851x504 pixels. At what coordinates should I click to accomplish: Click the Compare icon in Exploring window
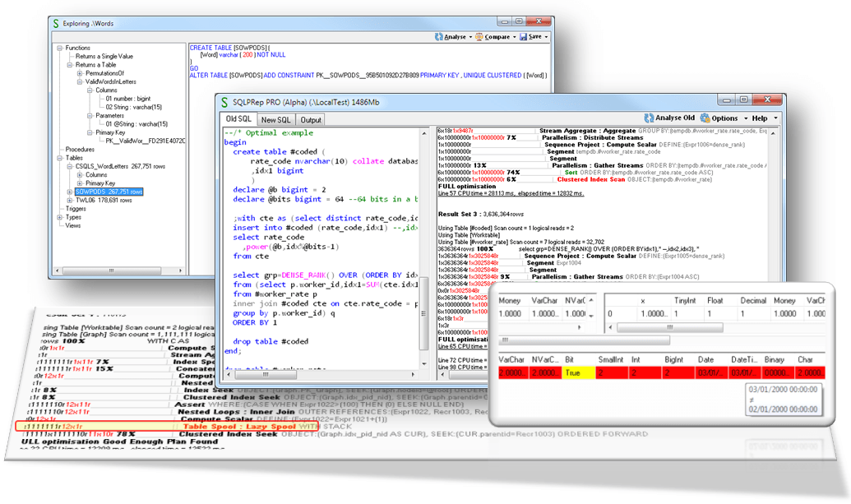479,37
